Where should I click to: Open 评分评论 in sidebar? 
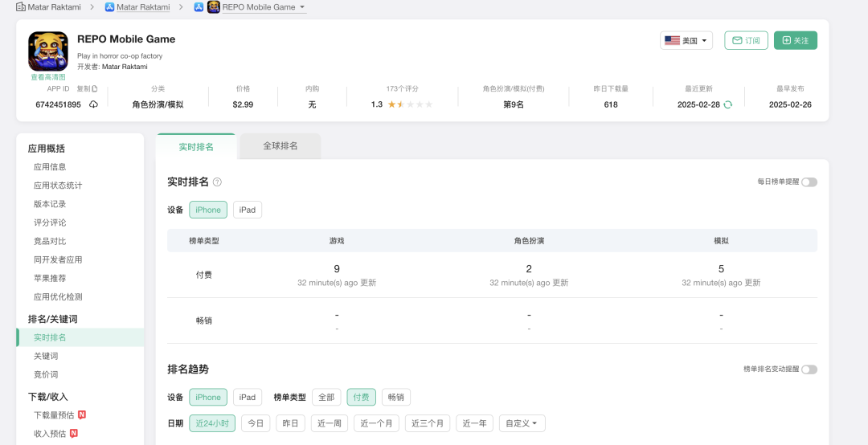click(x=50, y=222)
